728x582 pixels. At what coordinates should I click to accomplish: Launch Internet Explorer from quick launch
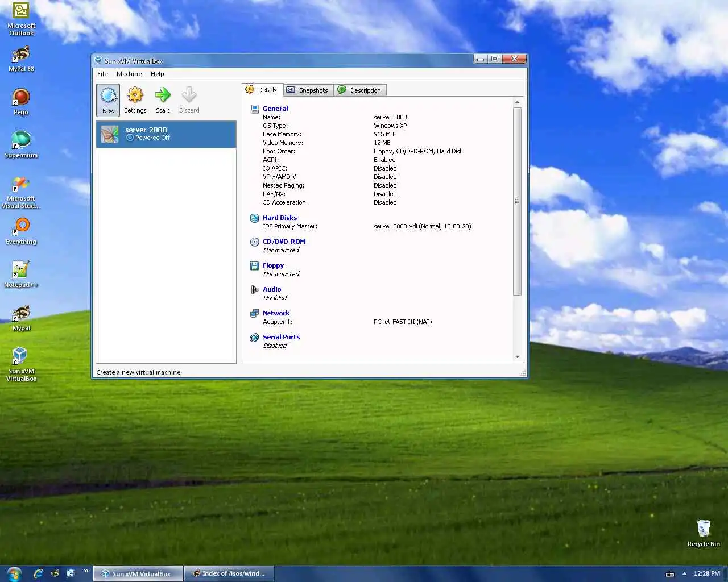pos(38,573)
